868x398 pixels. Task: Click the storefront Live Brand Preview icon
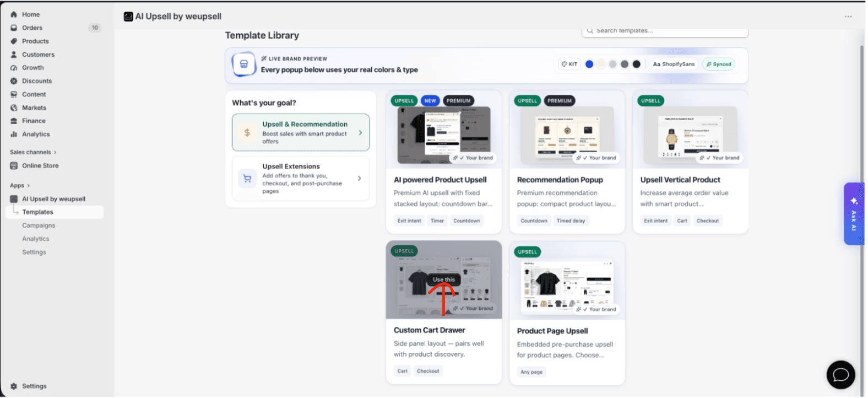click(x=244, y=64)
